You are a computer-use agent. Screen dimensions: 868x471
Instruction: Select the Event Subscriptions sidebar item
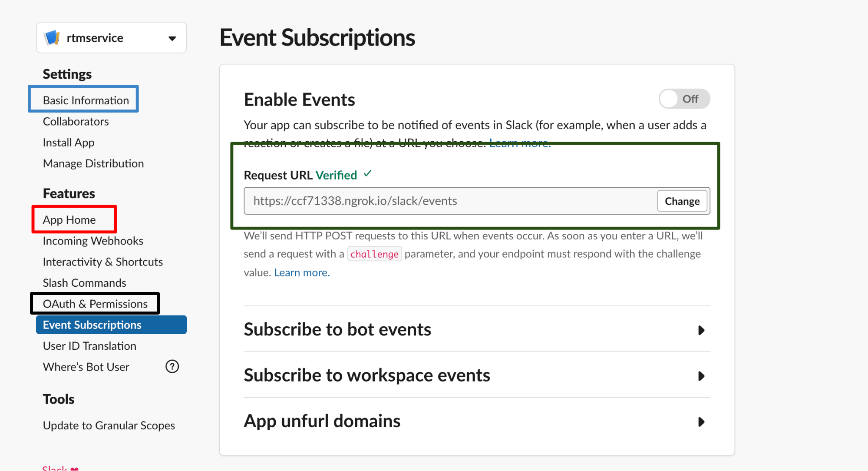coord(93,324)
